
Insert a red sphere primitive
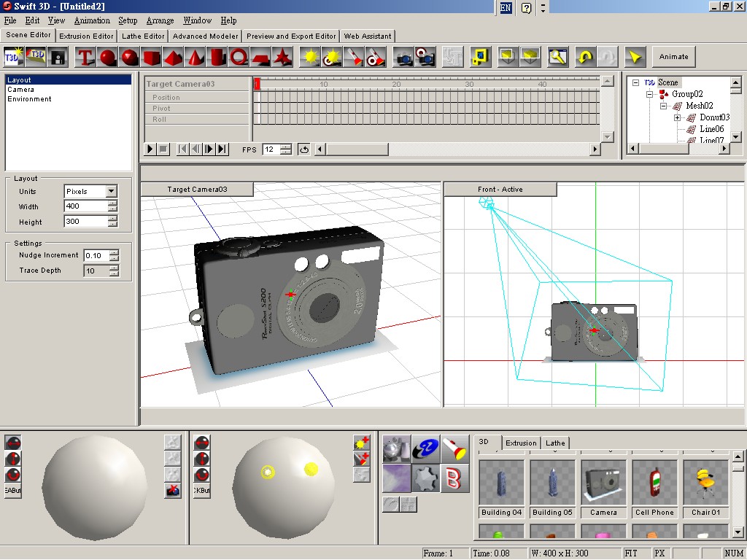pos(108,57)
